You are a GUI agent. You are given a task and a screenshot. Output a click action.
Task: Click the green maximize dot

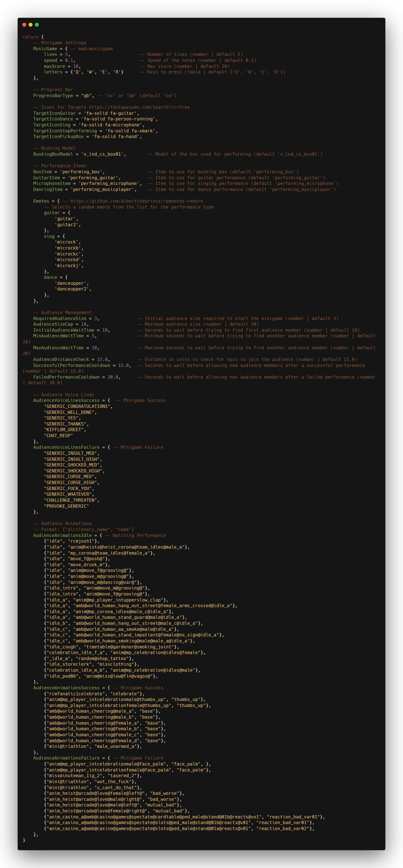[x=37, y=25]
